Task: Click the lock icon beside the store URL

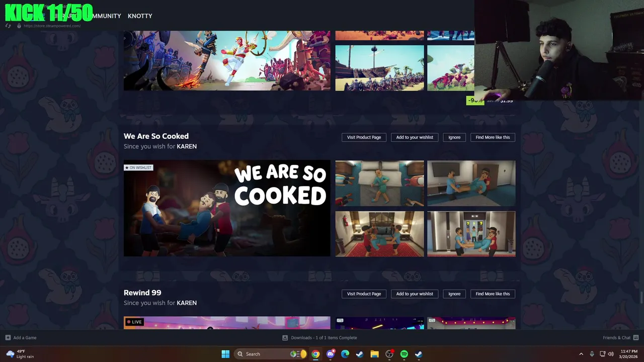Action: pos(19,26)
